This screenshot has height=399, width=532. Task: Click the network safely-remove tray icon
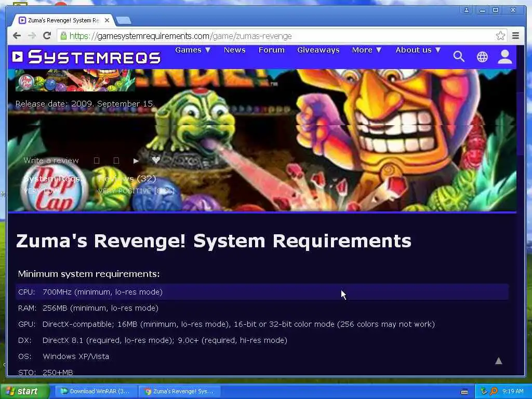(484, 391)
